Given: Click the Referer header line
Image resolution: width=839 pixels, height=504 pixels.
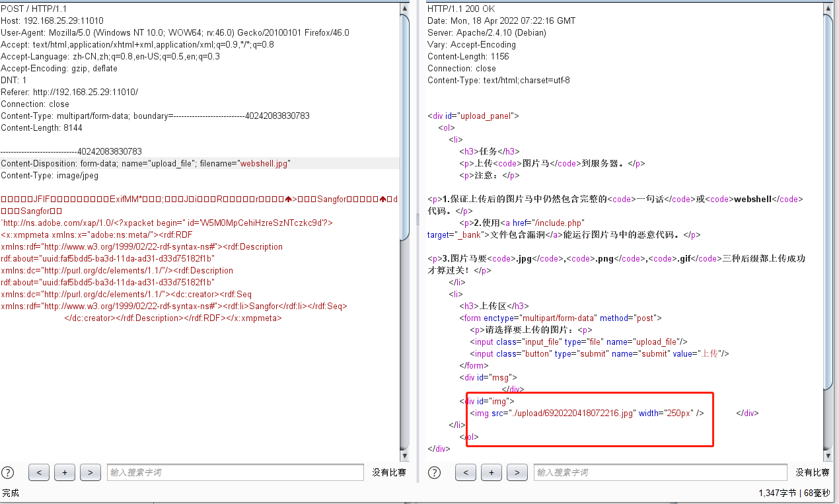Looking at the screenshot, I should coord(69,92).
